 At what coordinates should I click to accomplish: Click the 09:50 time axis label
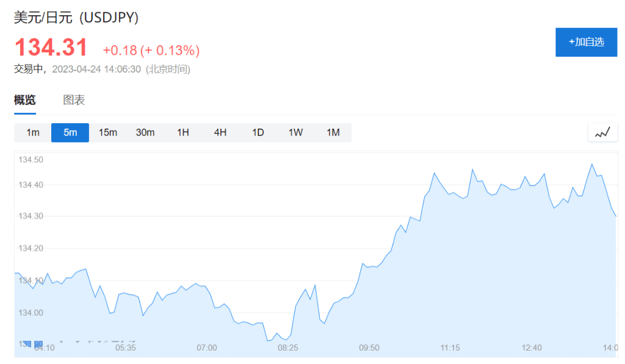pos(369,348)
